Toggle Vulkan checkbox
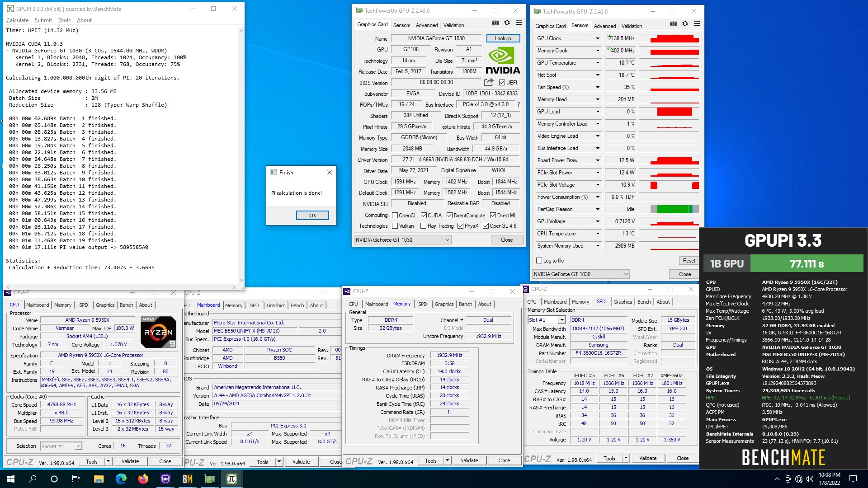The image size is (868, 488). pyautogui.click(x=395, y=226)
